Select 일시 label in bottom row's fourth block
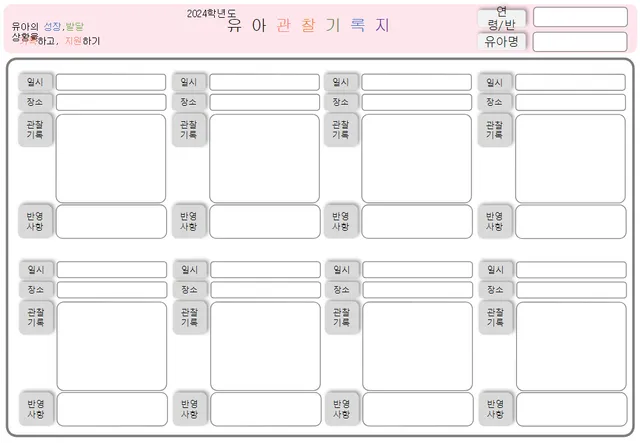 [496, 269]
